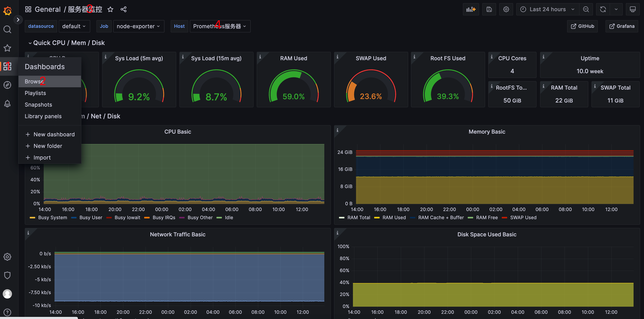Open the Job node-exporter dropdown

point(139,26)
